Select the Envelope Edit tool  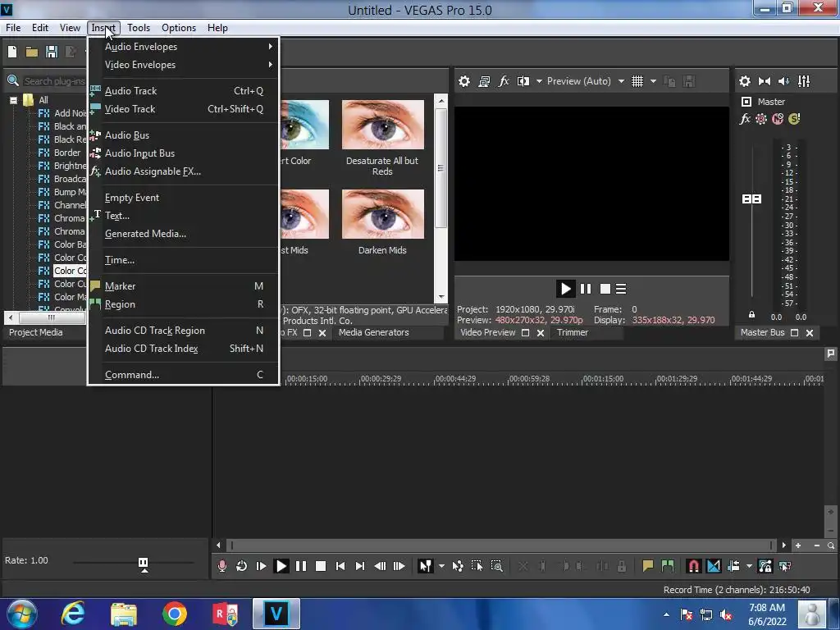pyautogui.click(x=458, y=566)
